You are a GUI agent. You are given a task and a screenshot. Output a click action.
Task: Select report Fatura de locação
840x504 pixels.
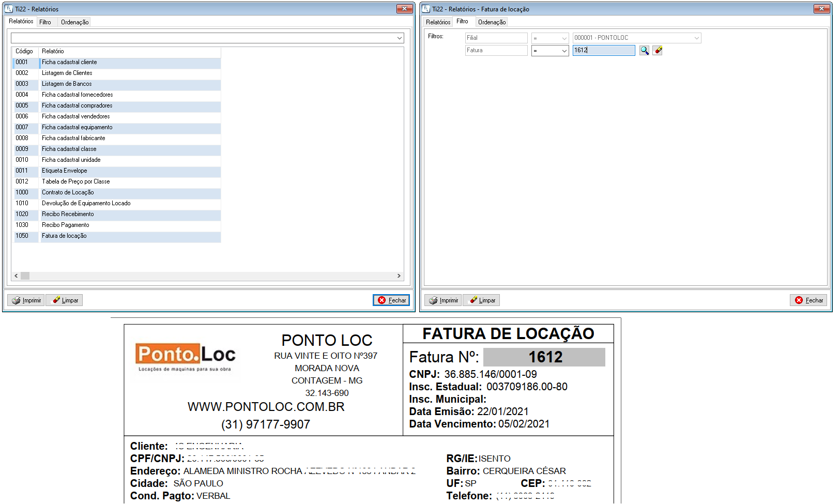point(130,236)
